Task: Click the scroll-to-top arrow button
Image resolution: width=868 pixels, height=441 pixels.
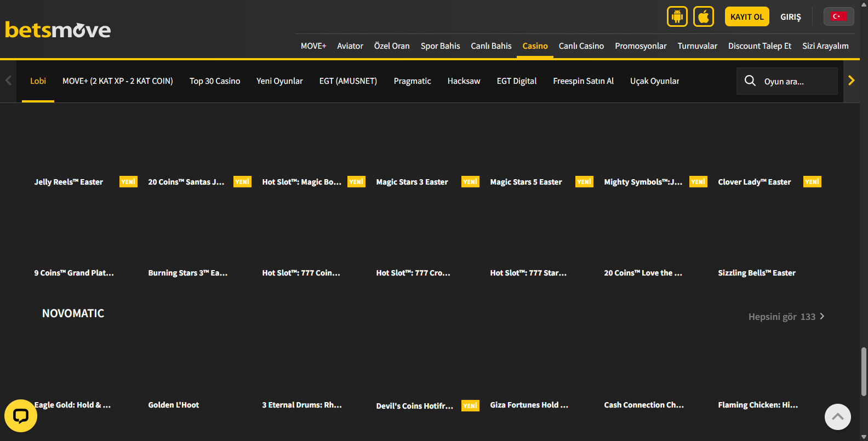Action: (837, 417)
